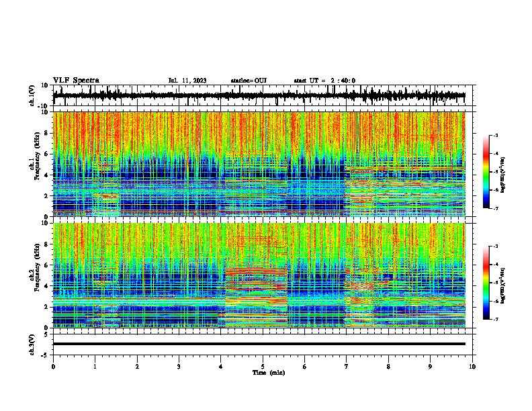Click the "start UT = 2:40:0" header text
The height and width of the screenshot is (411, 532).
324,81
